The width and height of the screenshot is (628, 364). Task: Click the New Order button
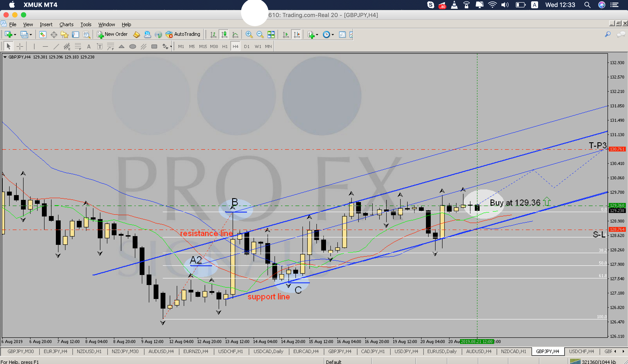pyautogui.click(x=112, y=34)
